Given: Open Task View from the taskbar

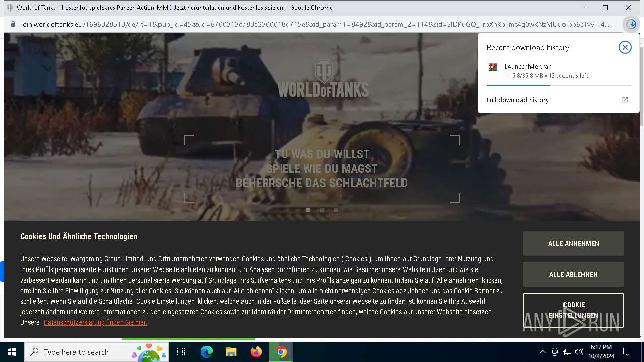Looking at the screenshot, I should pyautogui.click(x=181, y=352).
